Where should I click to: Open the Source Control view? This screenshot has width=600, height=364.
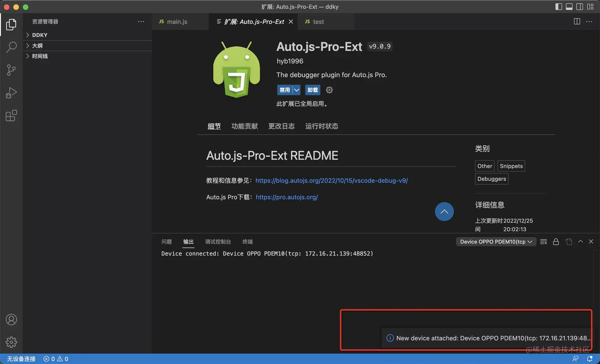11,70
